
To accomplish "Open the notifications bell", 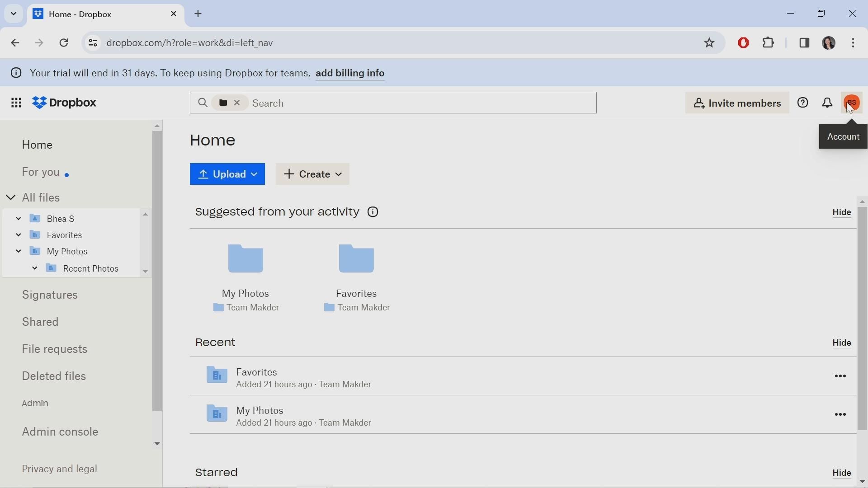I will pos(827,103).
